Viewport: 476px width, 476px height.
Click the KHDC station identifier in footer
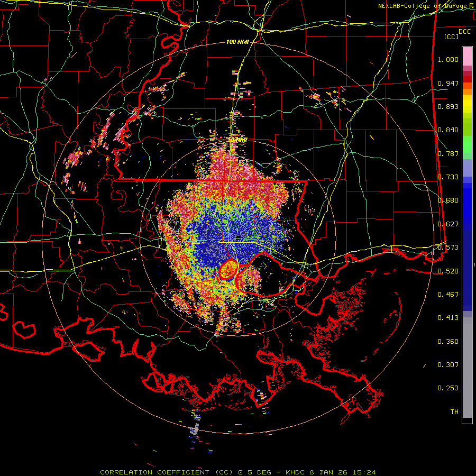pyautogui.click(x=296, y=472)
